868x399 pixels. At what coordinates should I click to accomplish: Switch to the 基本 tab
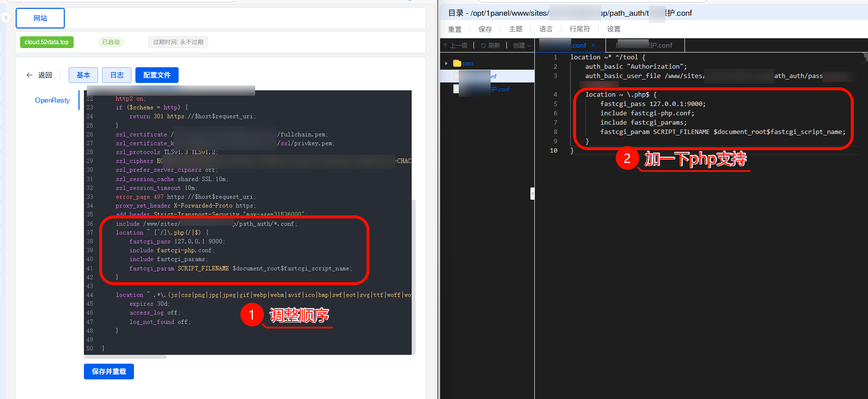click(83, 75)
